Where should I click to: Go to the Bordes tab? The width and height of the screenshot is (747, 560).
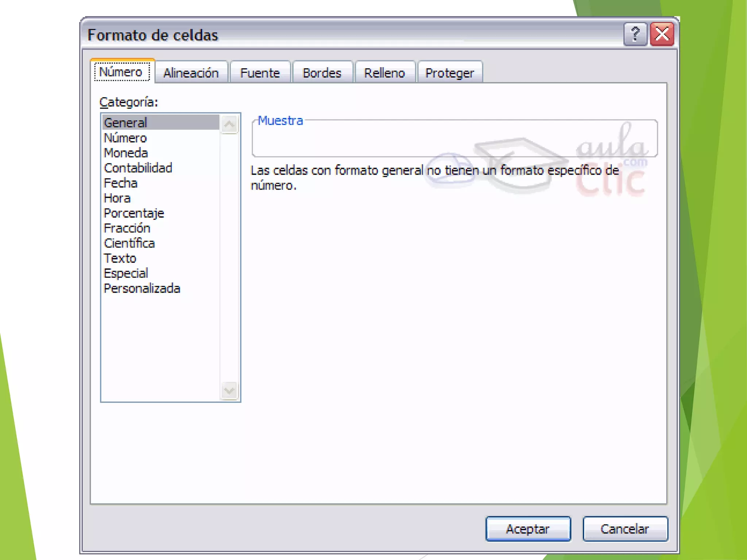coord(322,73)
